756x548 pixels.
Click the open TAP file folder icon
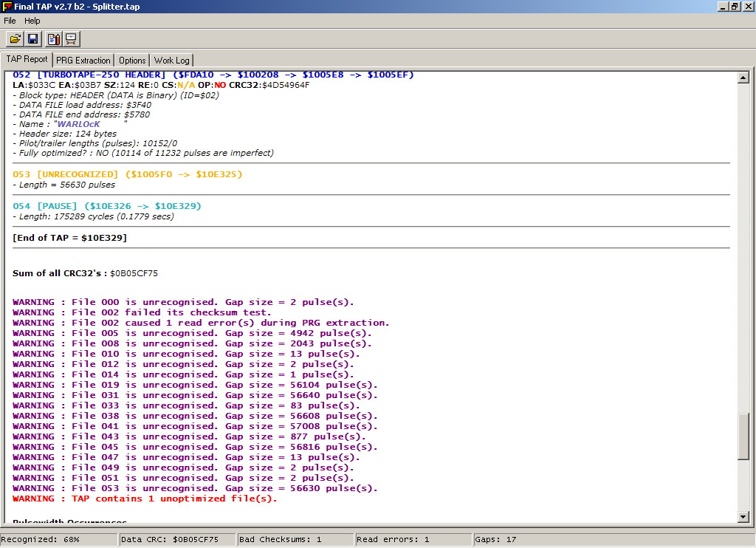click(x=15, y=39)
